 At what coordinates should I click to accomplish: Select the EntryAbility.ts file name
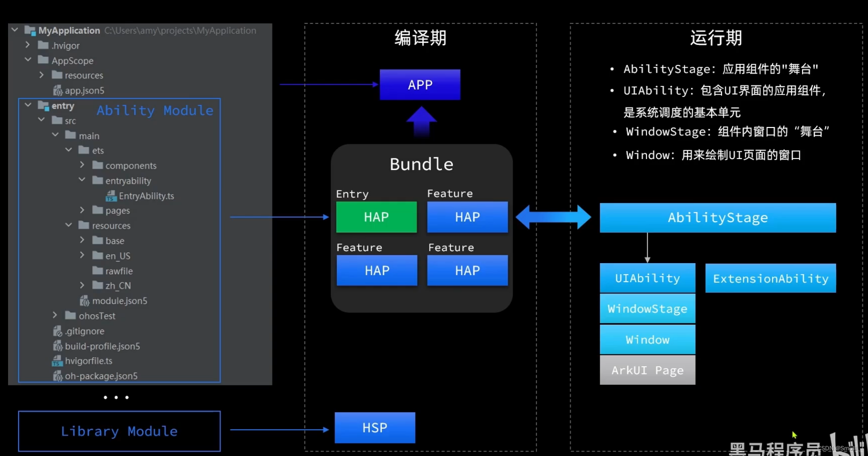pos(146,196)
